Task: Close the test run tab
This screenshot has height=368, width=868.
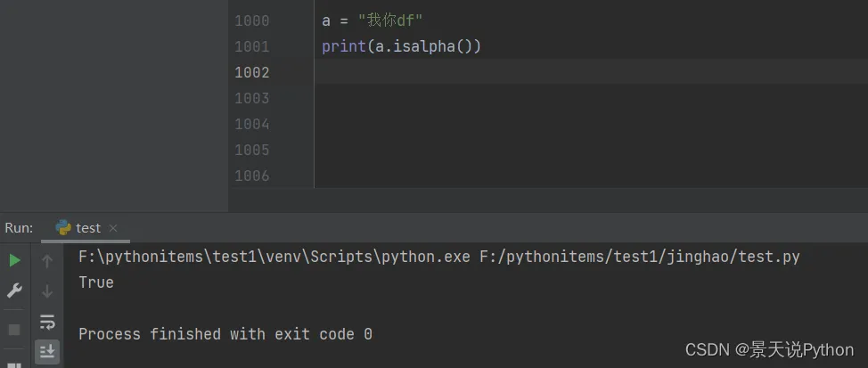Action: (x=113, y=229)
